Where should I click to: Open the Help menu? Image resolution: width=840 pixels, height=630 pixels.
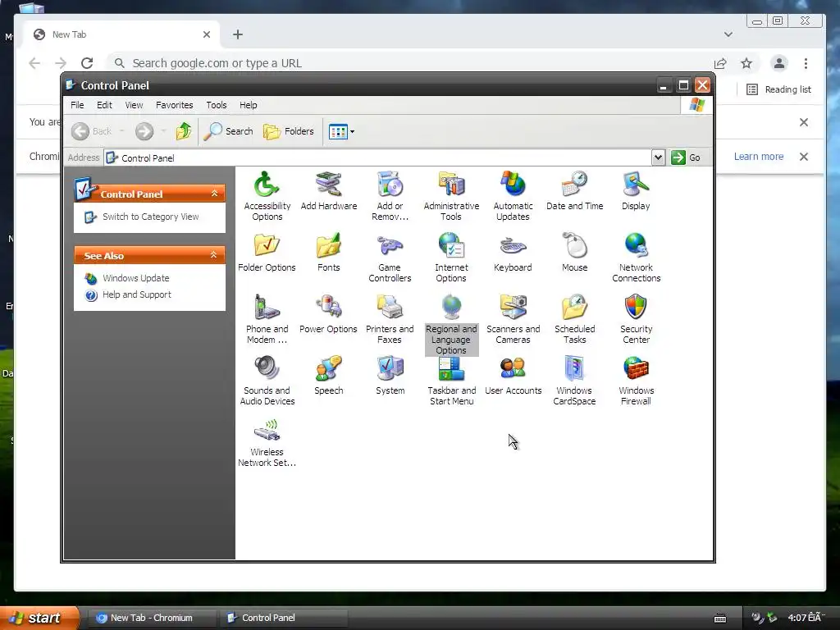coord(248,105)
